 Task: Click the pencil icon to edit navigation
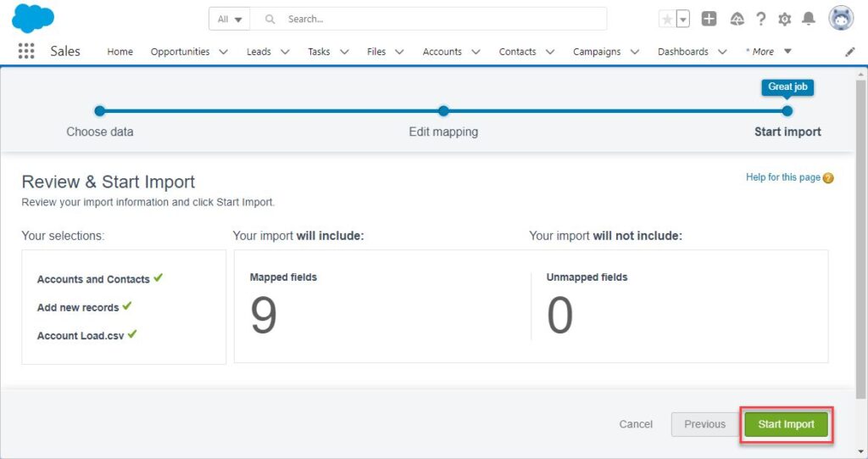[x=849, y=52]
